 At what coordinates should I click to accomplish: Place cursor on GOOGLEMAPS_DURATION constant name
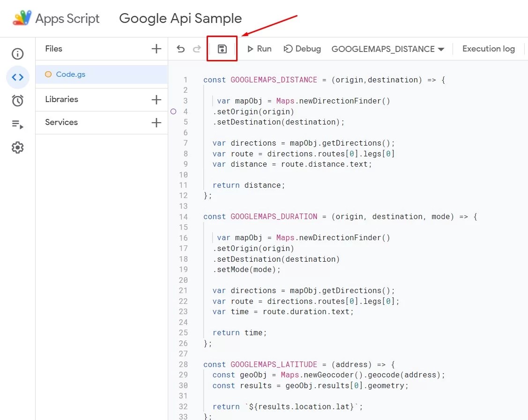point(274,217)
